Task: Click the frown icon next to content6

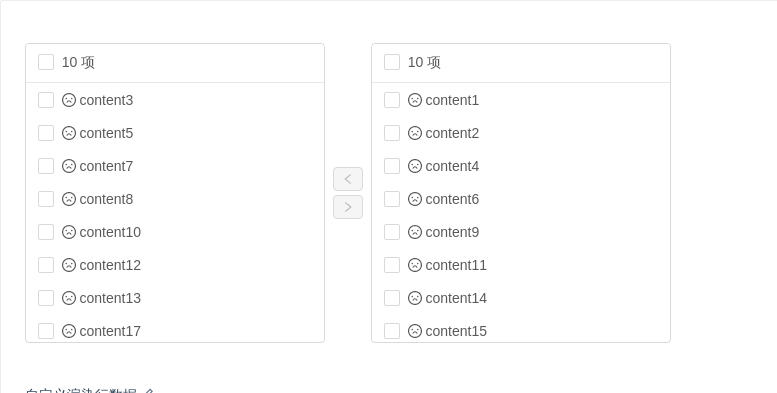Action: 415,199
